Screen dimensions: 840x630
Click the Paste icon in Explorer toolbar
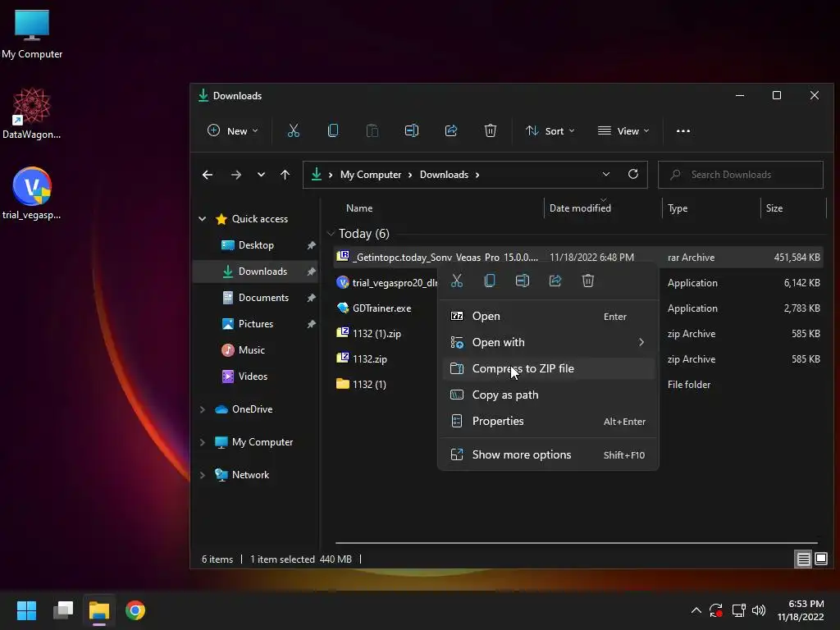pos(372,130)
